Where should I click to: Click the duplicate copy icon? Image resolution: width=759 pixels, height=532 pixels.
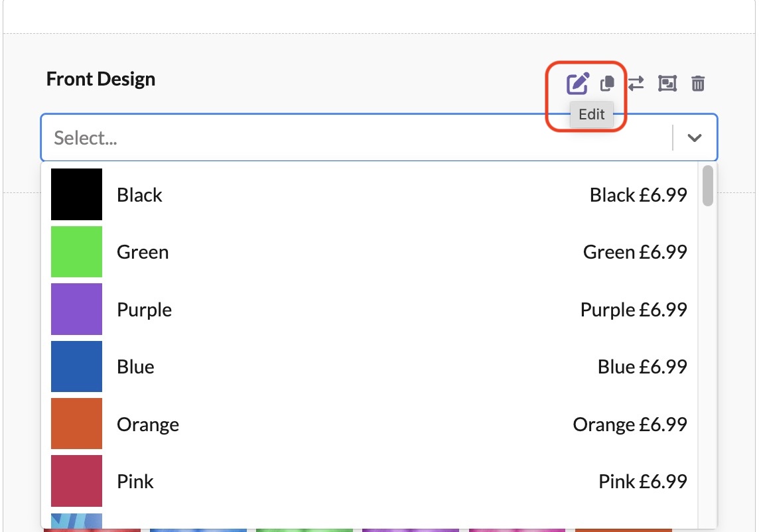[x=607, y=84]
